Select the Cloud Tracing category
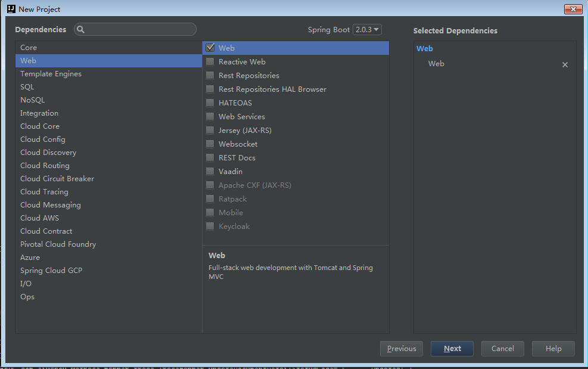 109,192
